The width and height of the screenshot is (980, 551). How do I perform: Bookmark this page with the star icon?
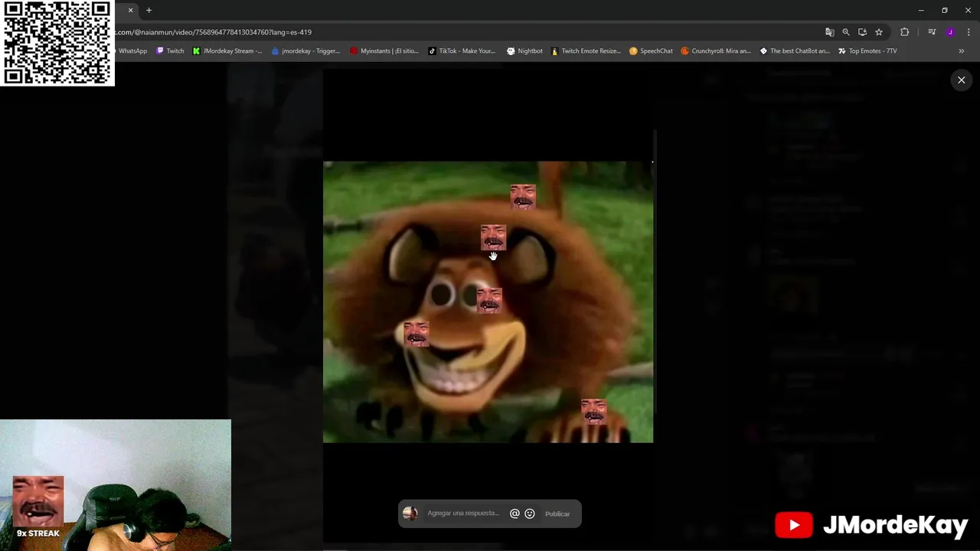[879, 32]
